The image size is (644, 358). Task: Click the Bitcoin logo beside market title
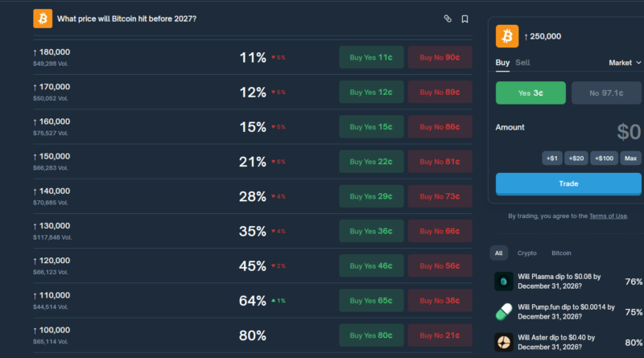coord(43,18)
